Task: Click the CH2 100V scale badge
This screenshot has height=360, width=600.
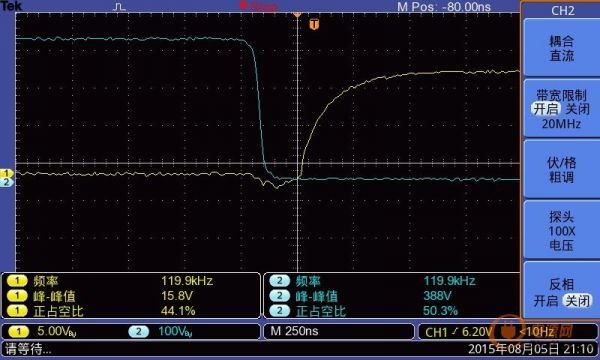Action: point(139,331)
